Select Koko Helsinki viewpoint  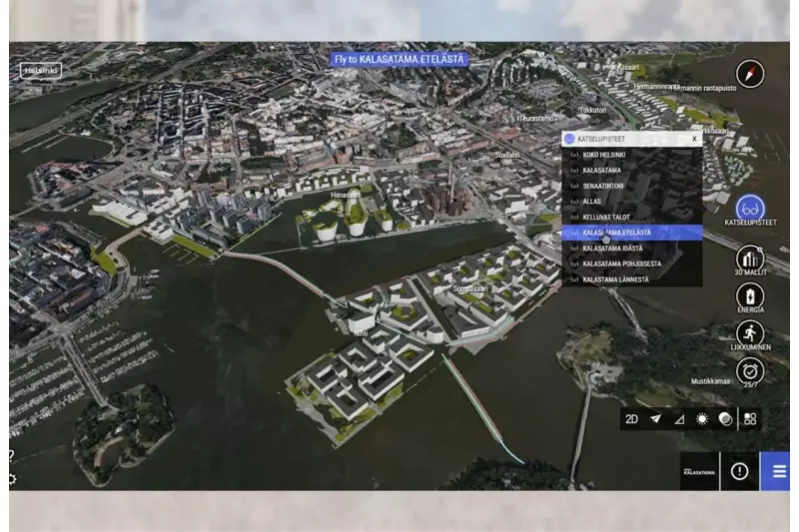pos(632,155)
